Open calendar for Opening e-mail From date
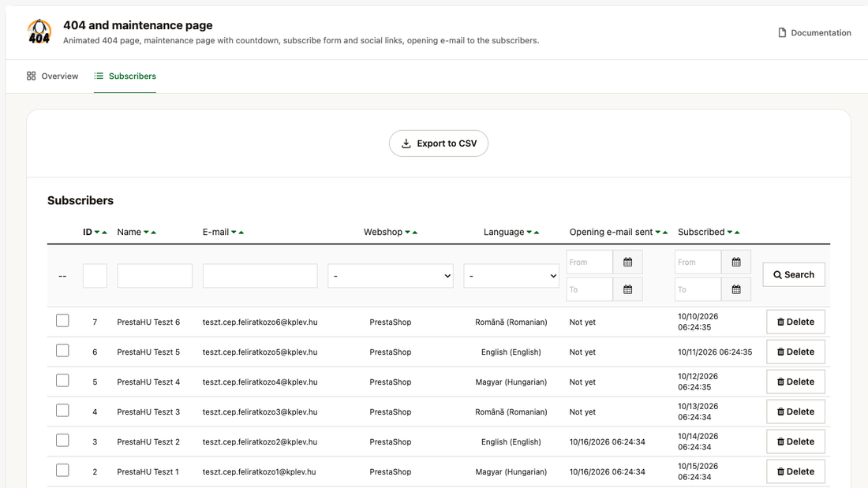The image size is (868, 488). tap(628, 263)
